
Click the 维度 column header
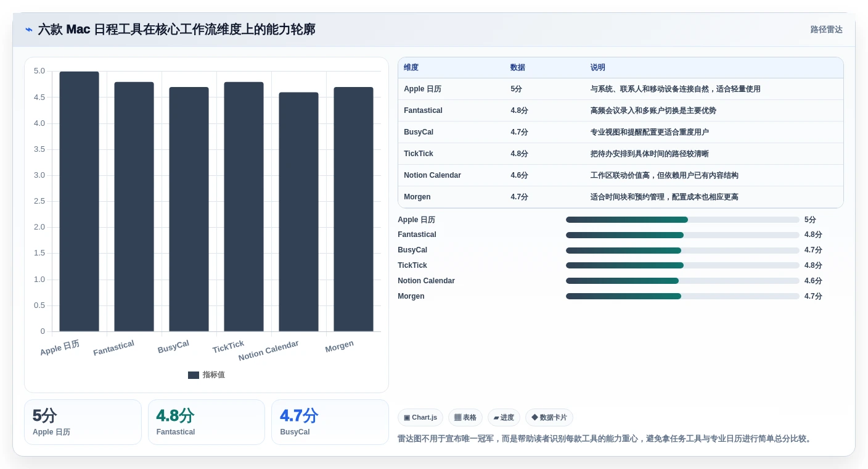click(x=411, y=68)
